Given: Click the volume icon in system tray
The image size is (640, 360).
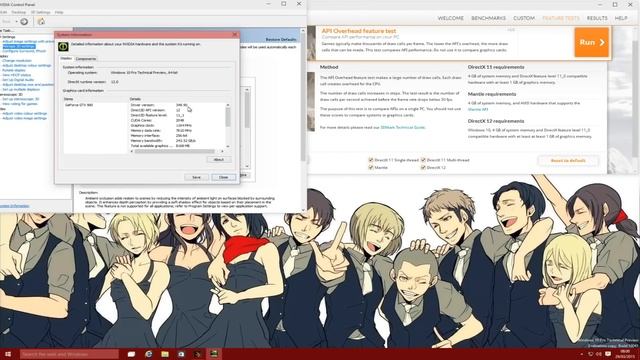Looking at the screenshot, I should [x=599, y=354].
